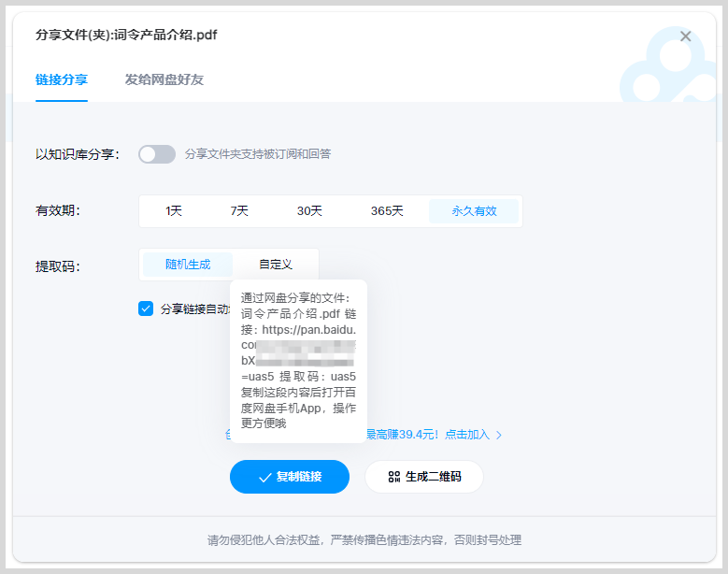Switch to the 链接分享 tab
Viewport: 728px width, 574px height.
coord(62,79)
